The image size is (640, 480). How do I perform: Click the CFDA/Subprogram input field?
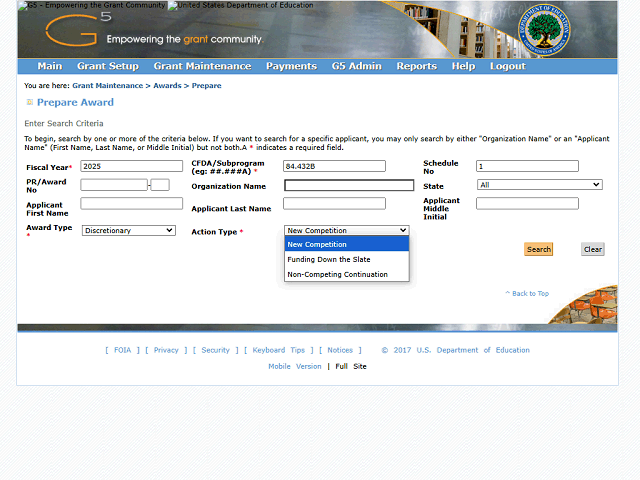[x=334, y=166]
